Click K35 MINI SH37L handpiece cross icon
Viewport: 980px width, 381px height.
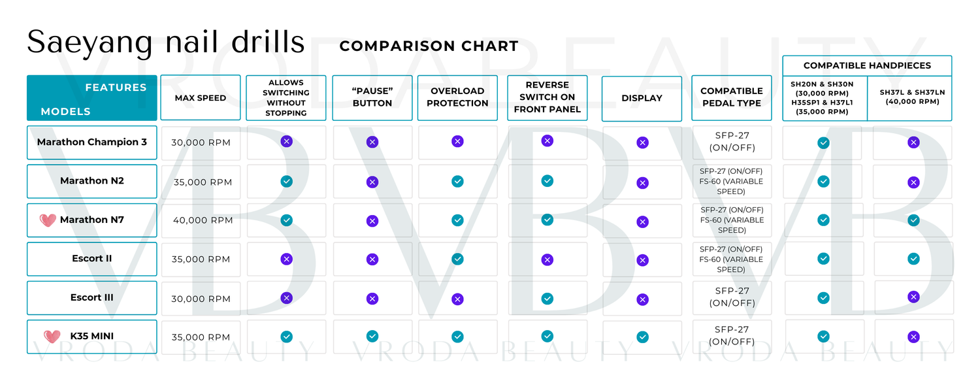point(913,337)
